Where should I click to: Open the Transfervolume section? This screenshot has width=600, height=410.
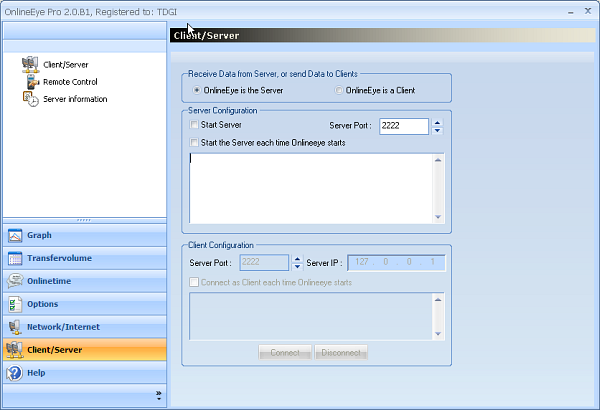pyautogui.click(x=85, y=258)
